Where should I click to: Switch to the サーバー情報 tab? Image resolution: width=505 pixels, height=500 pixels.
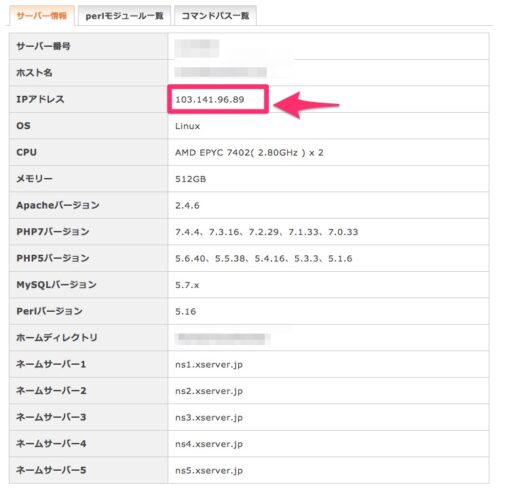click(x=42, y=16)
